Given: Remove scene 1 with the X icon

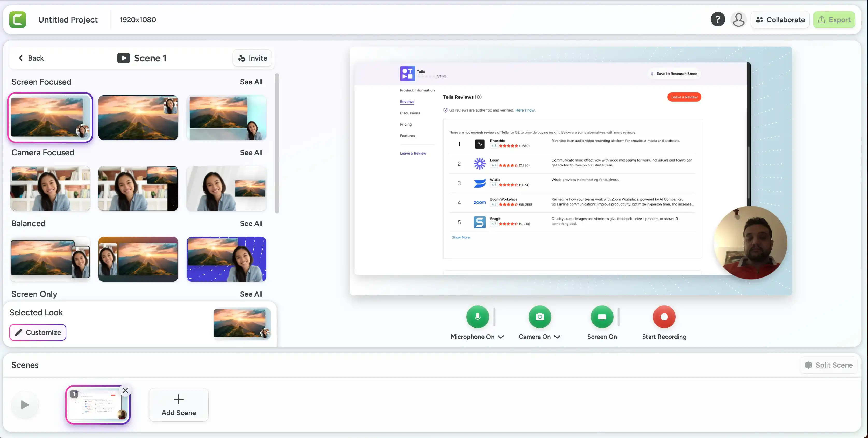Looking at the screenshot, I should coord(125,390).
